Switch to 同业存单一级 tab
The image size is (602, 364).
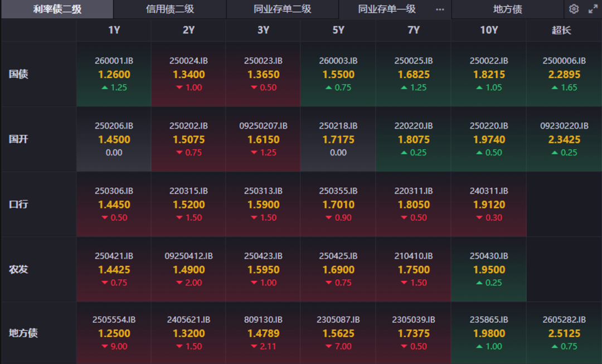tap(387, 9)
